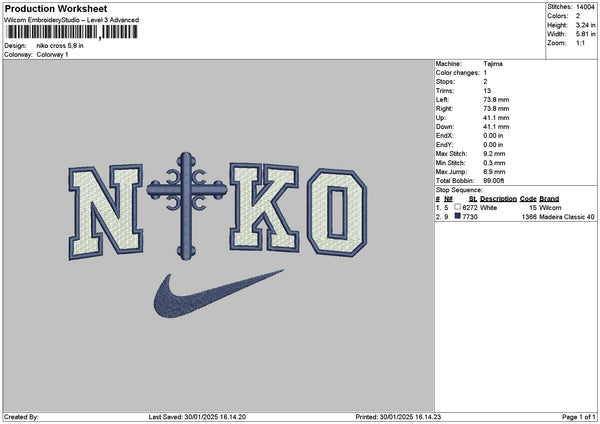Click the 'Last Saved: 30/01/2025 16.14.20' footer text
The height and width of the screenshot is (424, 600).
(197, 417)
